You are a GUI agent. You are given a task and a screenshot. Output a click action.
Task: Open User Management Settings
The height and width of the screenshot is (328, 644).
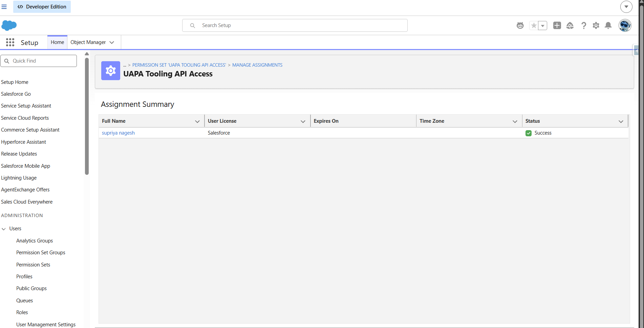(x=46, y=325)
